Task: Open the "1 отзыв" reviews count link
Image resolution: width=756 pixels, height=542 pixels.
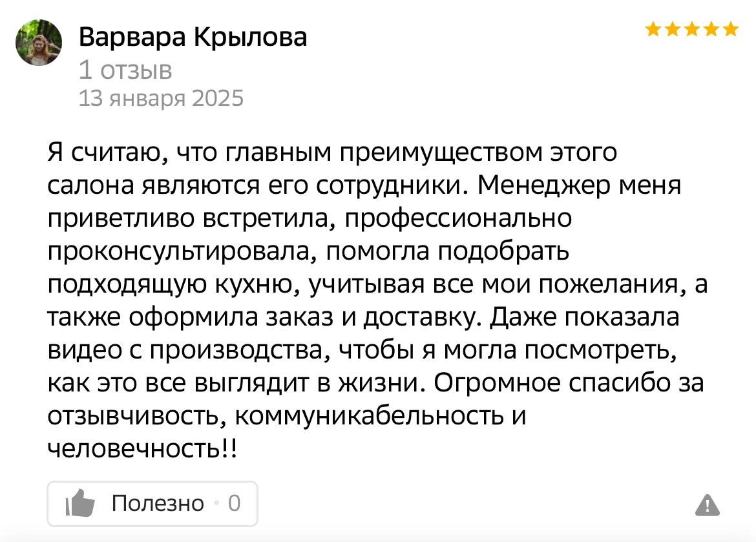Action: [125, 69]
